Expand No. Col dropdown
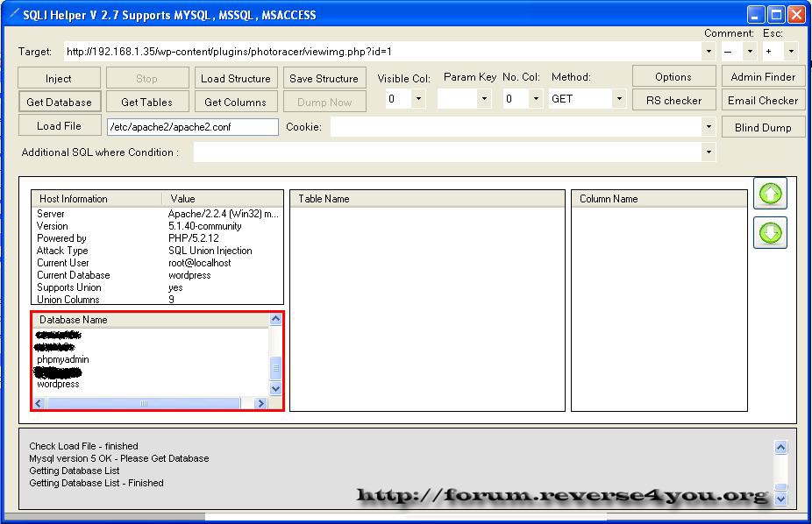Image resolution: width=812 pixels, height=524 pixels. (x=536, y=98)
